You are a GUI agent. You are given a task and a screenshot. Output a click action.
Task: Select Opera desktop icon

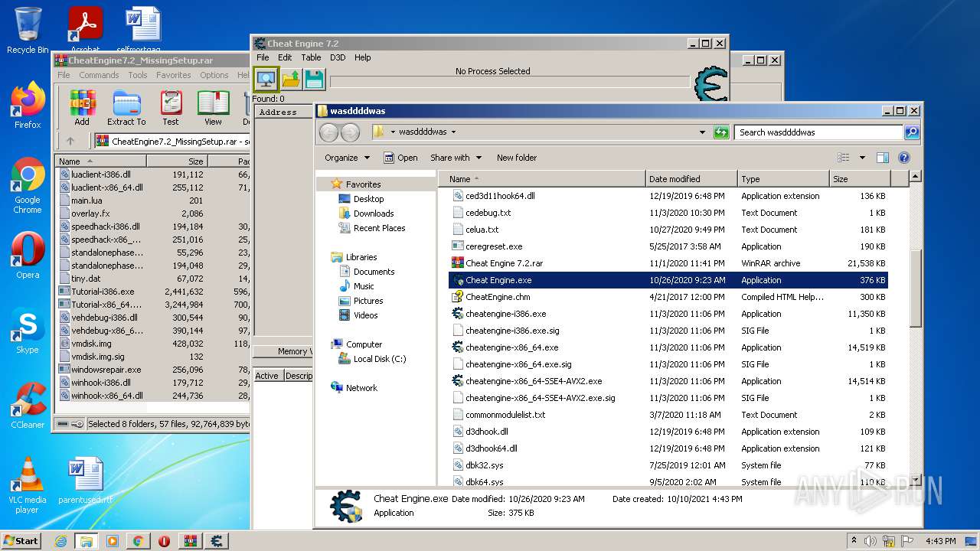[27, 256]
